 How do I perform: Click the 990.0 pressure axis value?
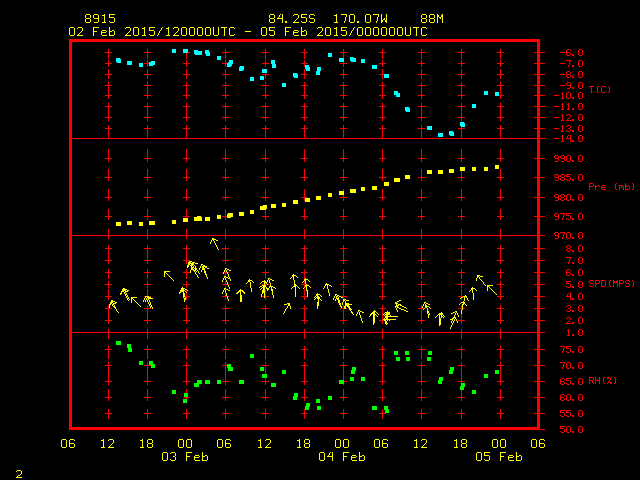[569, 159]
